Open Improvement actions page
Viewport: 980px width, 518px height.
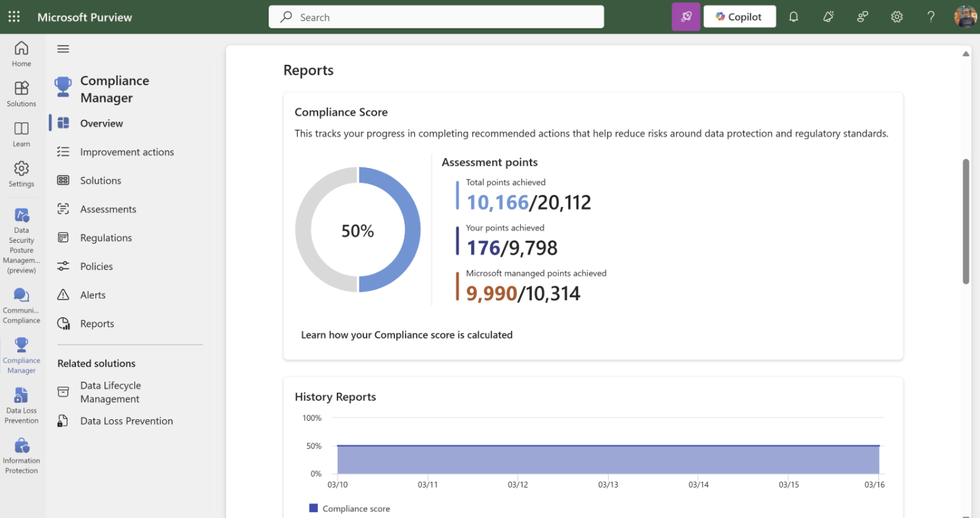tap(126, 151)
